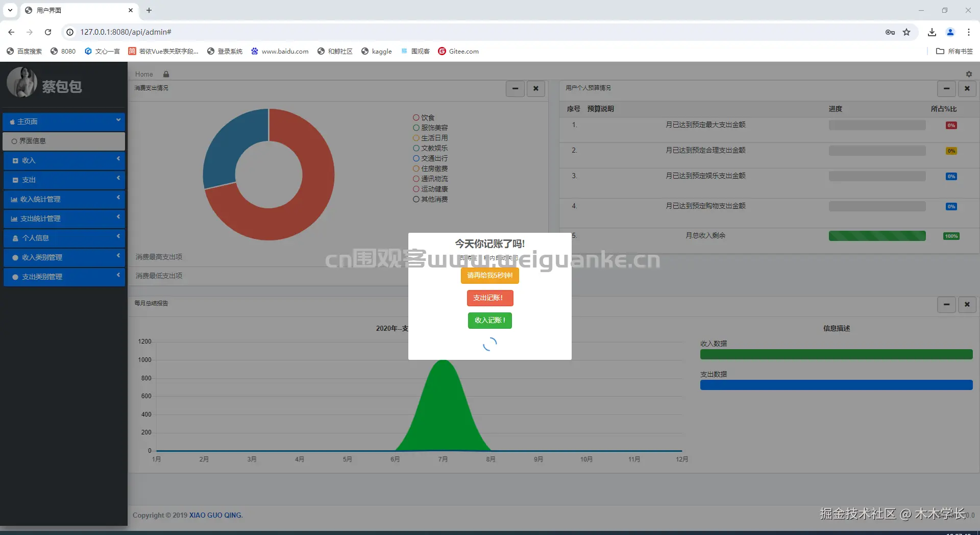
Task: Click the 支出记账! button
Action: point(490,298)
